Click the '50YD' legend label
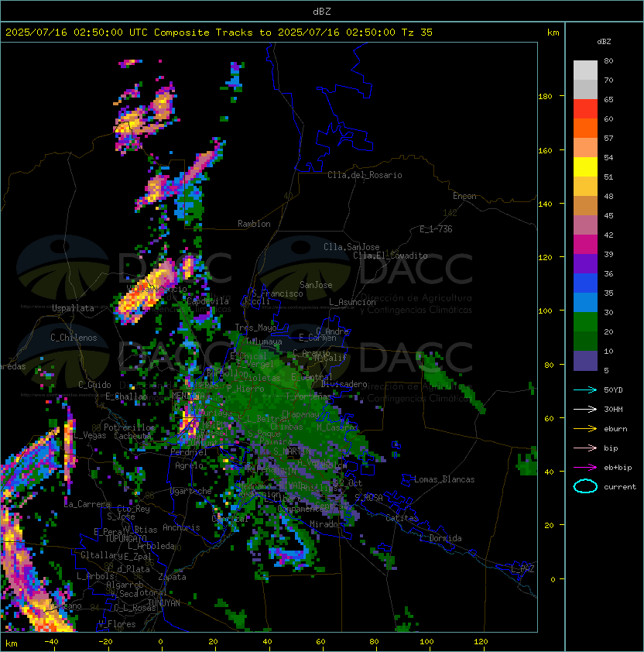This screenshot has width=644, height=652. coord(613,390)
